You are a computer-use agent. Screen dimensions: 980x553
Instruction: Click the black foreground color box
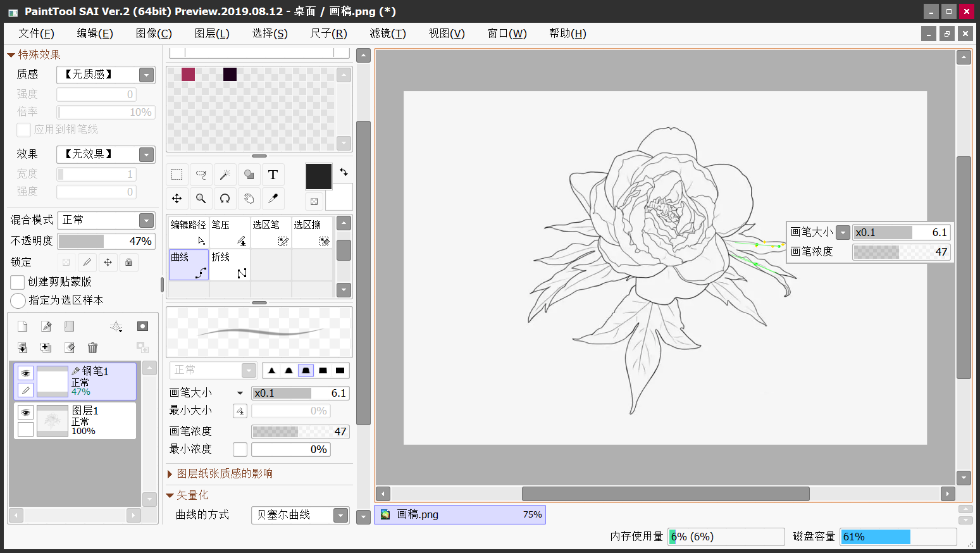point(319,177)
